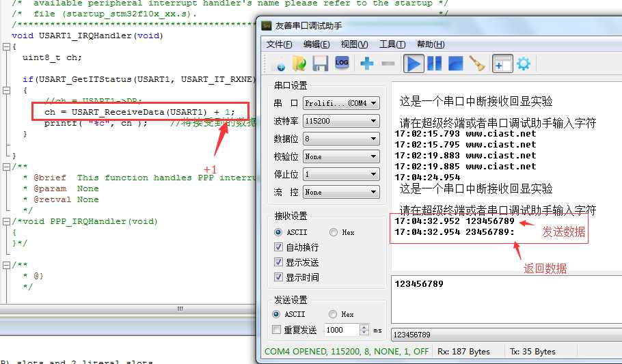The height and width of the screenshot is (364, 622).
Task: Click the @retval None comment line
Action: click(61, 199)
